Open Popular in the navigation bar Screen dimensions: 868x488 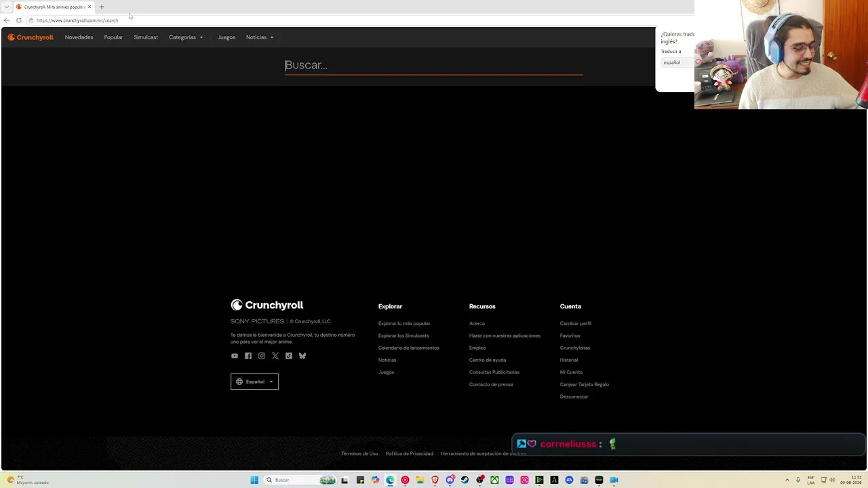(113, 37)
